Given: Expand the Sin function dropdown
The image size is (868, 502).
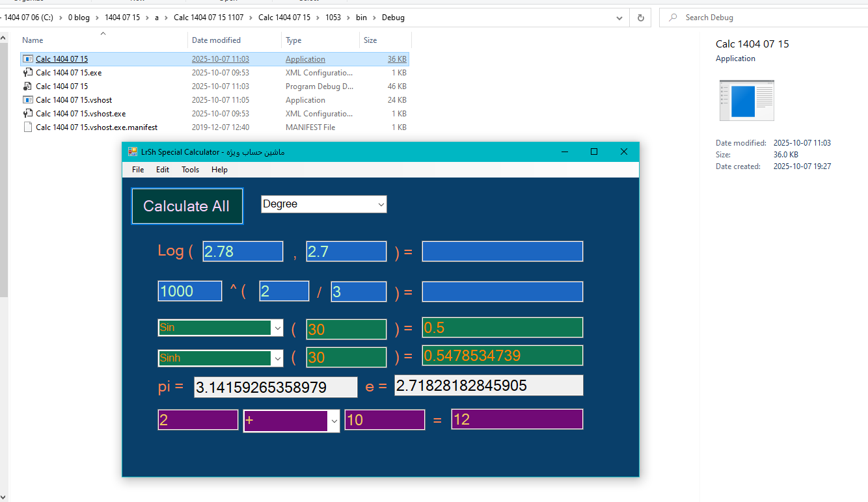Looking at the screenshot, I should point(278,328).
